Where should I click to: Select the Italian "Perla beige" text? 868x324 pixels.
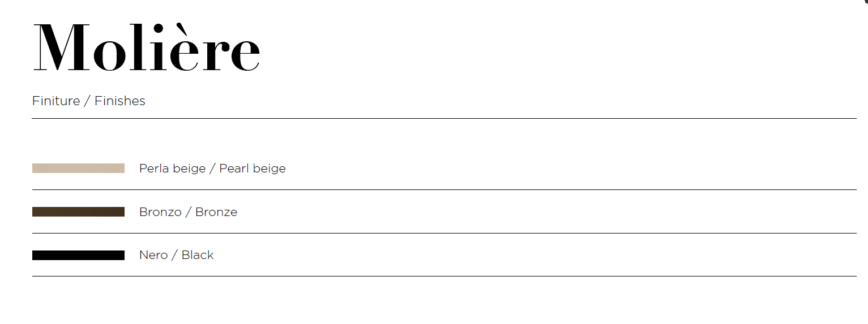[172, 169]
